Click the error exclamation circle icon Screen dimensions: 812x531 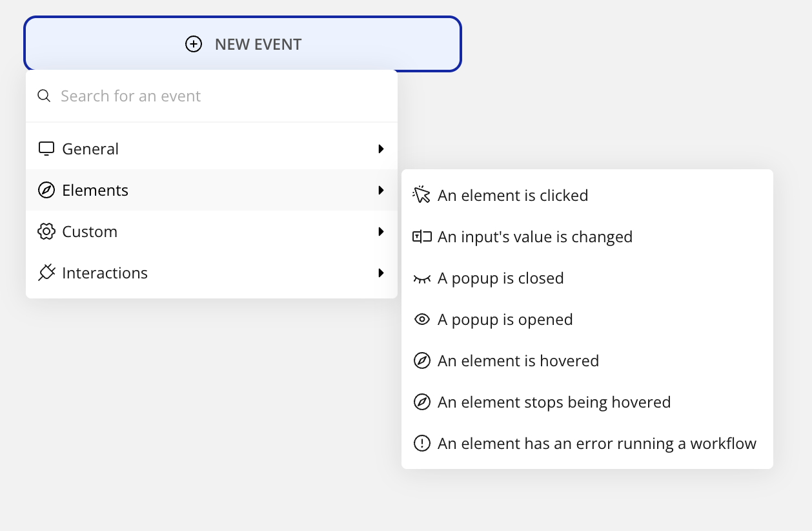pos(421,444)
